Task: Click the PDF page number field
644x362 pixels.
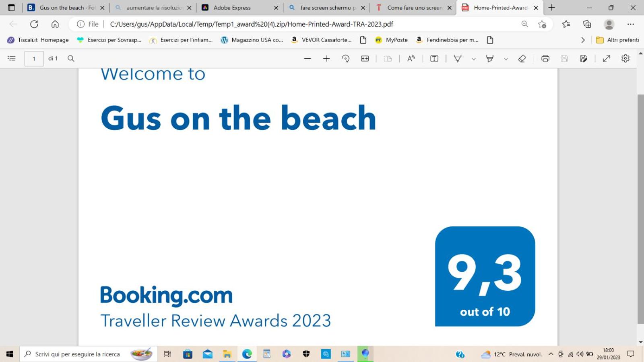Action: click(34, 59)
